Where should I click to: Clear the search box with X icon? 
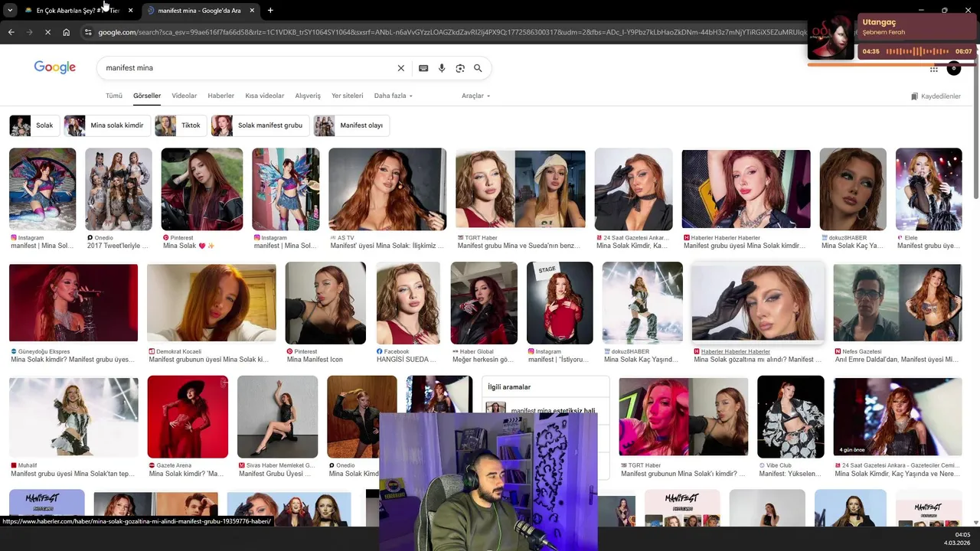click(400, 68)
